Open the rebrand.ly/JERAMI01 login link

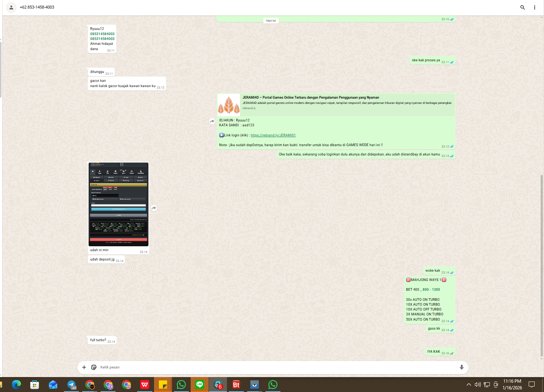(273, 135)
